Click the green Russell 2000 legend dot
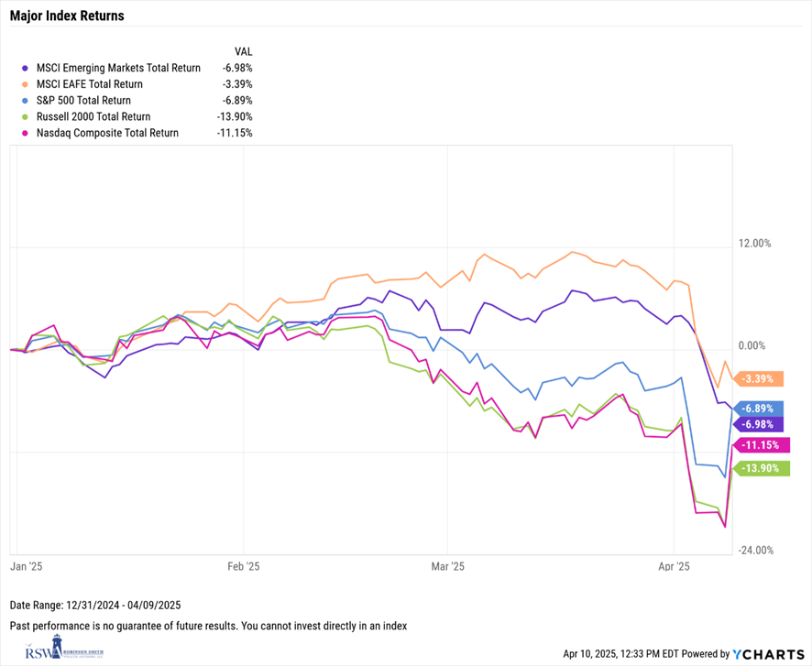Viewport: 812px width, 666px height. click(23, 116)
